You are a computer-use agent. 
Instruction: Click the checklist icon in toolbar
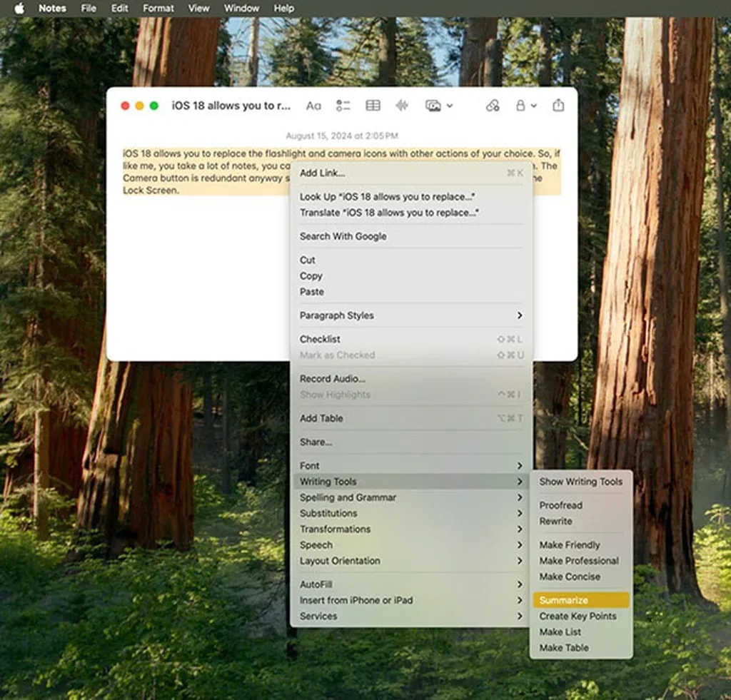343,106
